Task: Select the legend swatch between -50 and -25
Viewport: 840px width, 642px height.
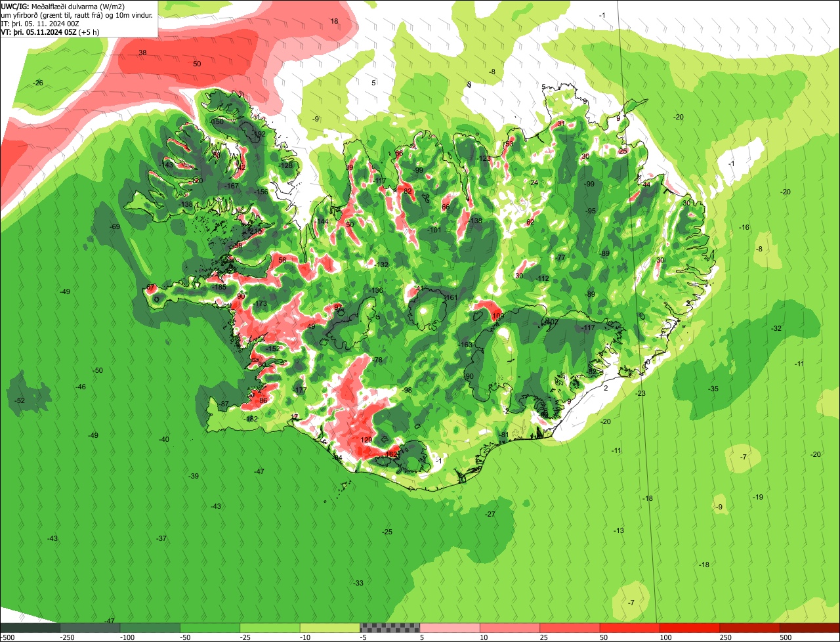Action: (x=210, y=628)
